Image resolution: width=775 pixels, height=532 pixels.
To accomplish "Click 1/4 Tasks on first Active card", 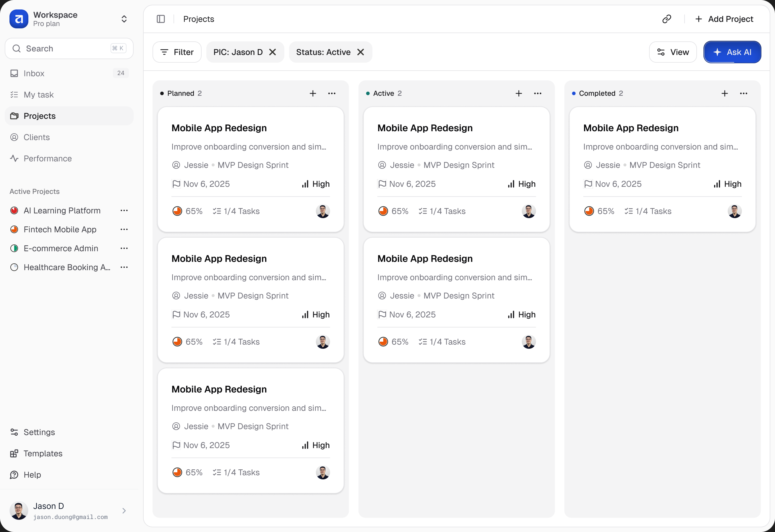I will tap(442, 211).
